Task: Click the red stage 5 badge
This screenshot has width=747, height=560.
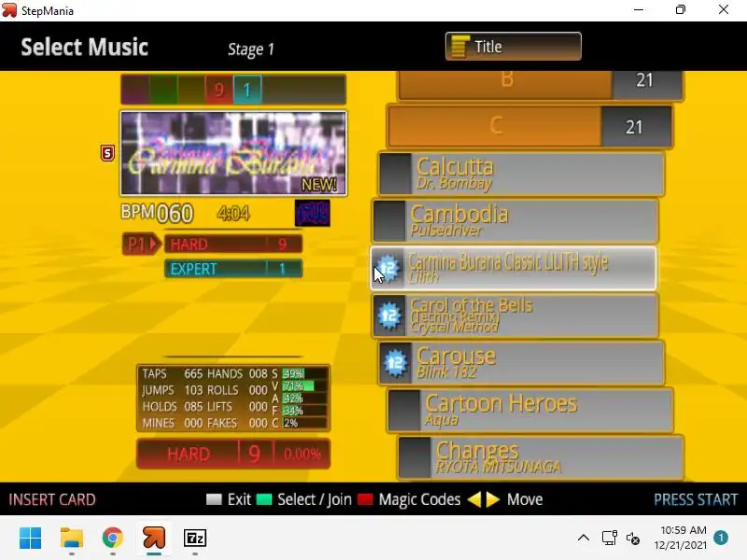Action: tap(107, 153)
